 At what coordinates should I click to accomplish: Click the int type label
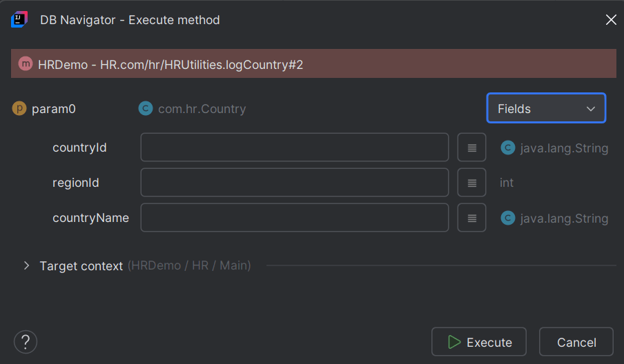pyautogui.click(x=507, y=183)
